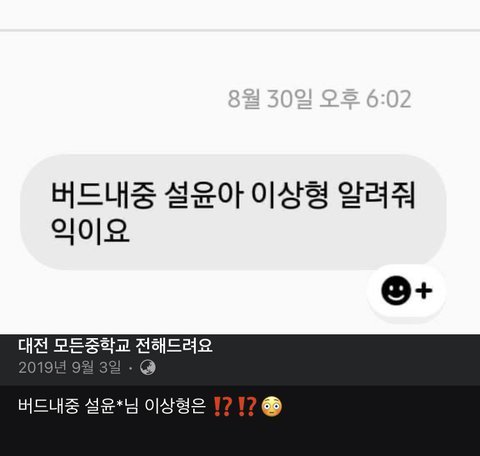Click the caption 버드내중 설윤*님 이상형은
The image size is (480, 456).
112,406
